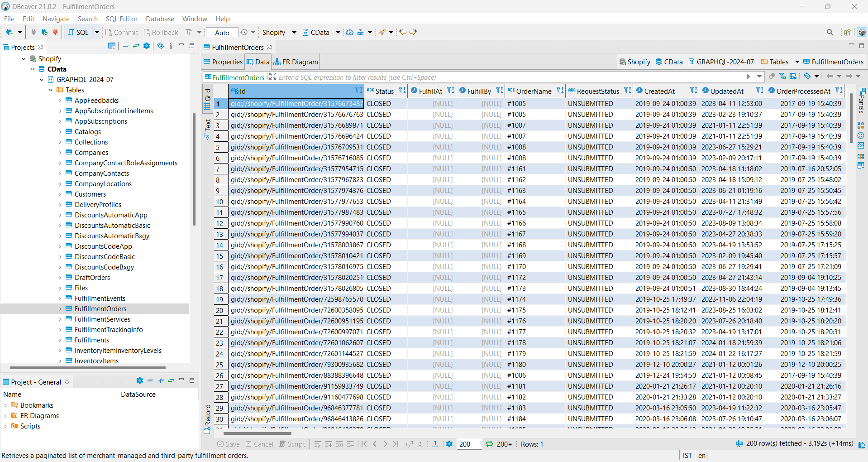Switch to the ER Diagram tab
Image resolution: width=868 pixels, height=462 pixels.
[296, 62]
